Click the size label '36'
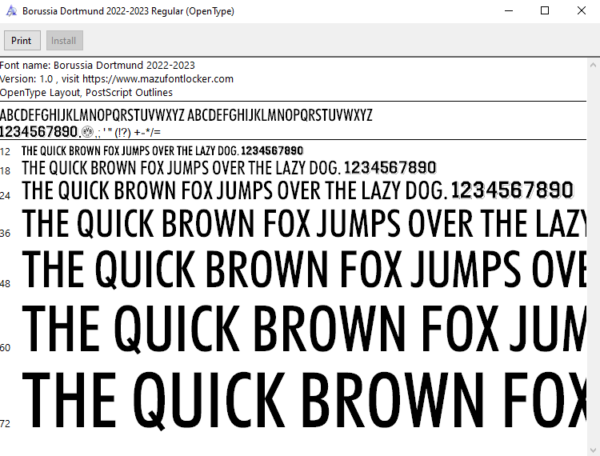Viewport: 600px width, 456px height. click(5, 233)
